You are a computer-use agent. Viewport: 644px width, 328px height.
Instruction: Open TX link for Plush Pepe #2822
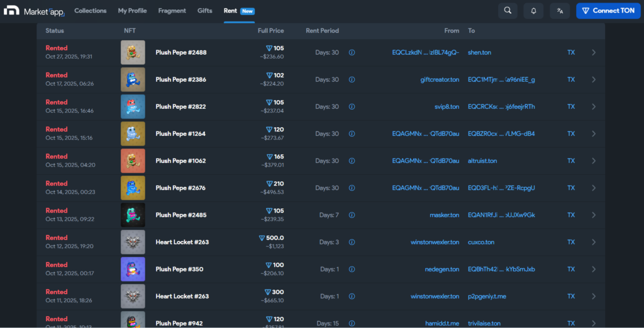point(570,107)
